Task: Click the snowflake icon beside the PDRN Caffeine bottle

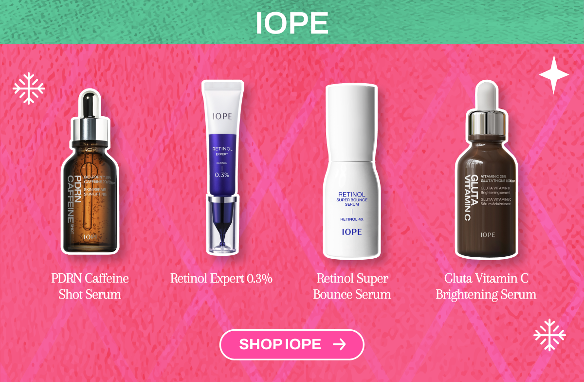Action: 29,89
